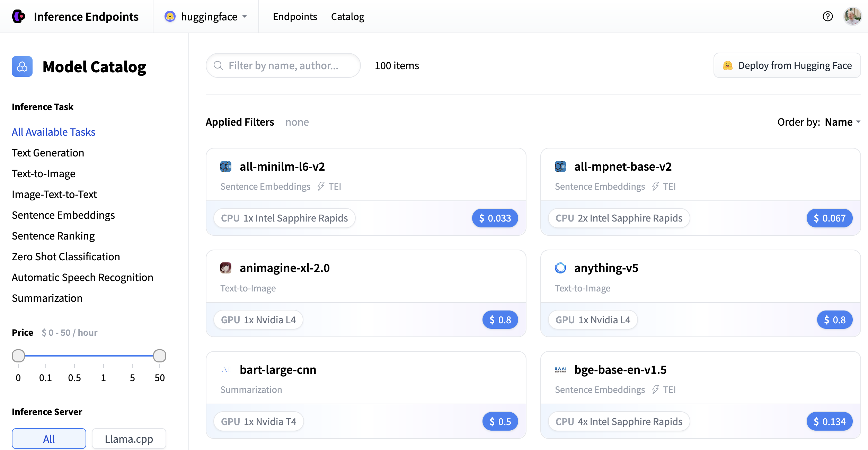This screenshot has height=450, width=868.
Task: Click the anything-v5 circular model icon
Action: [560, 268]
